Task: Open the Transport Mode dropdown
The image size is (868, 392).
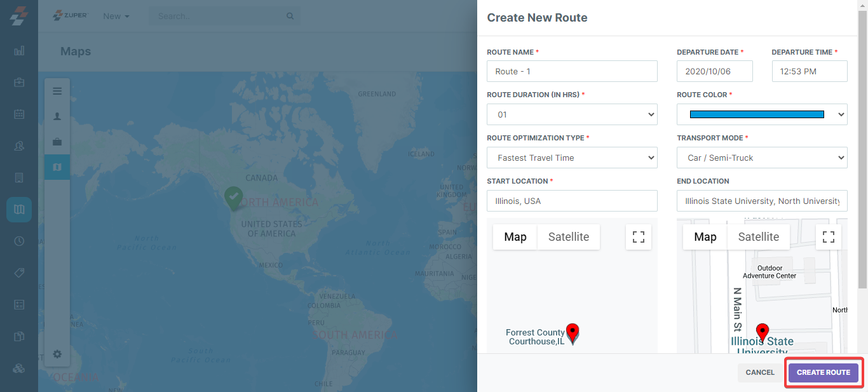Action: [762, 158]
